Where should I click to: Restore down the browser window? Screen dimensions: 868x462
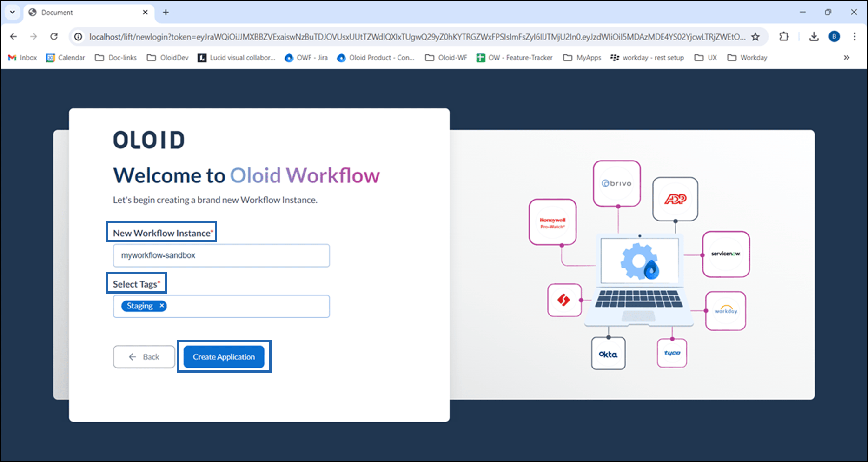[x=828, y=12]
